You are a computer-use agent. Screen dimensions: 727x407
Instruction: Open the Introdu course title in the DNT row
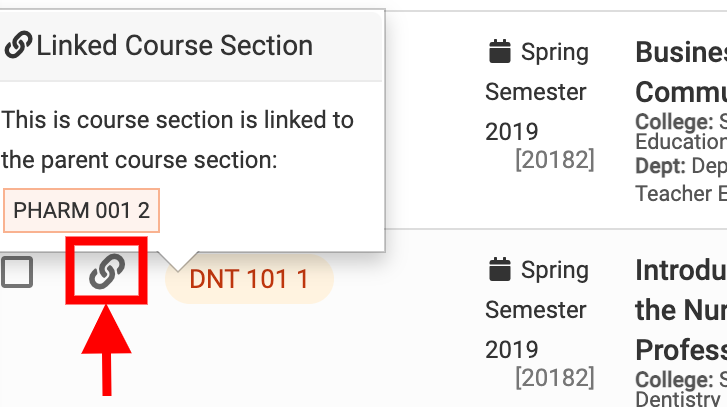click(x=680, y=310)
